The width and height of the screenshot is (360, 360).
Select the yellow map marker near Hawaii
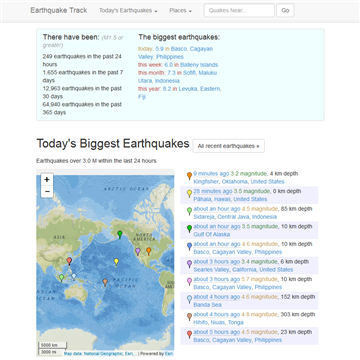[x=116, y=262]
